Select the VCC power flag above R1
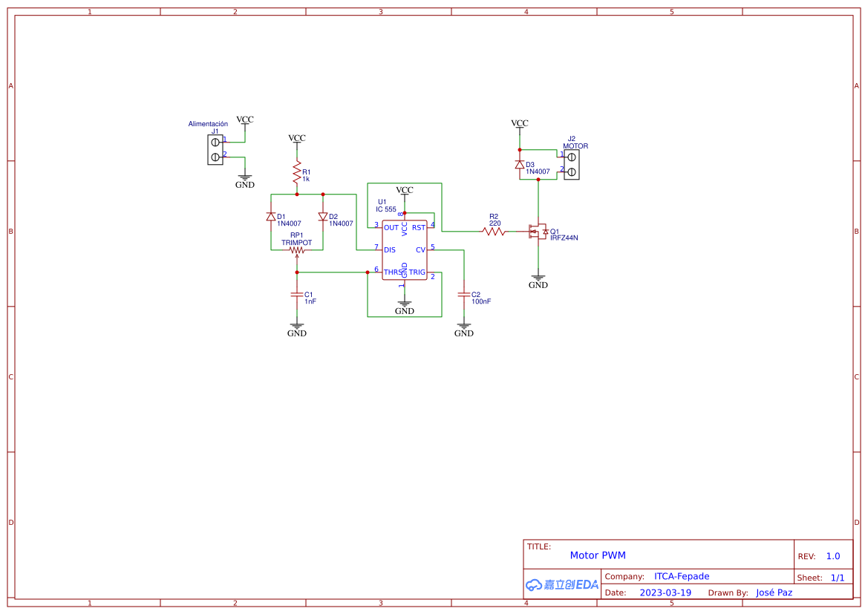This screenshot has height=614, width=868. click(296, 138)
